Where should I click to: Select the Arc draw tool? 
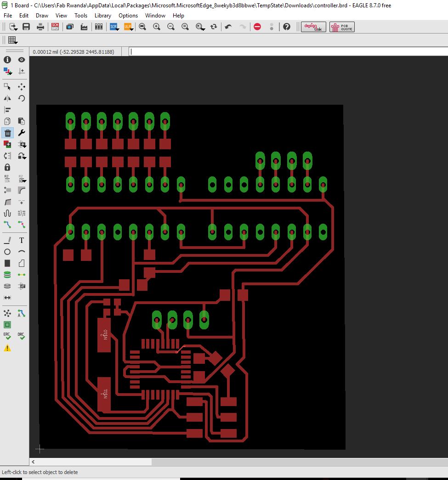point(22,252)
